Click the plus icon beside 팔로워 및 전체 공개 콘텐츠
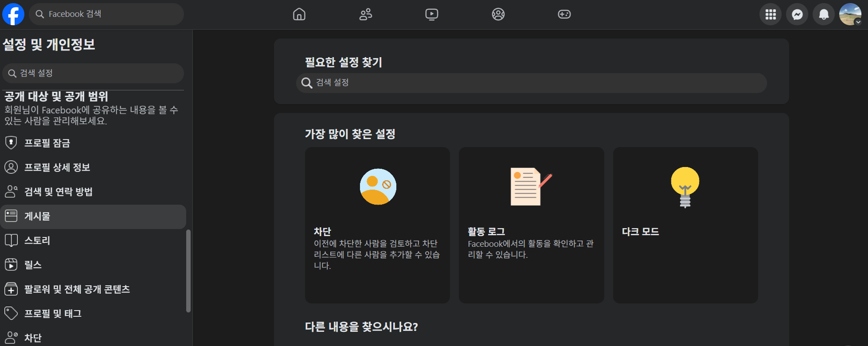 point(11,289)
